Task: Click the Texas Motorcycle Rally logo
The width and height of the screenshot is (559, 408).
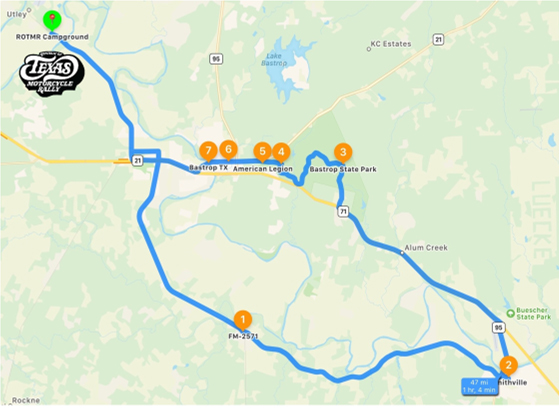Action: [51, 73]
